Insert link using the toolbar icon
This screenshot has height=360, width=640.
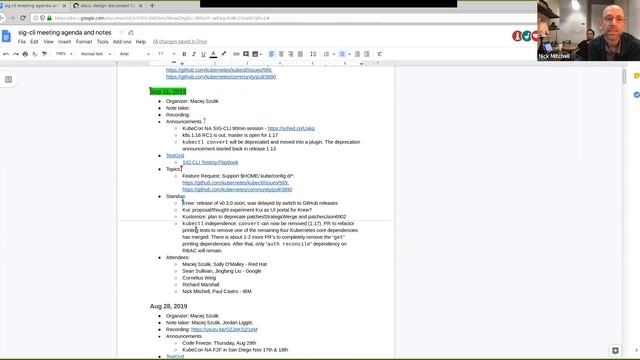236,54
